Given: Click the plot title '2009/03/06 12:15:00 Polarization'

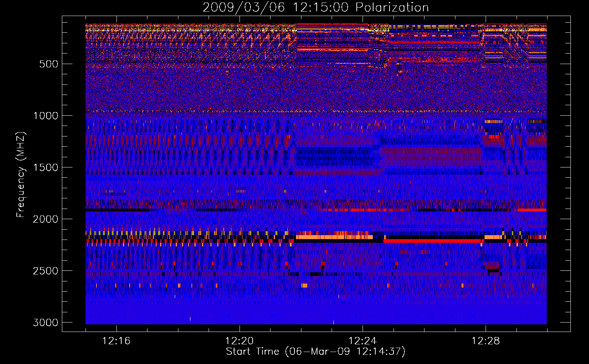Looking at the screenshot, I should tap(316, 7).
